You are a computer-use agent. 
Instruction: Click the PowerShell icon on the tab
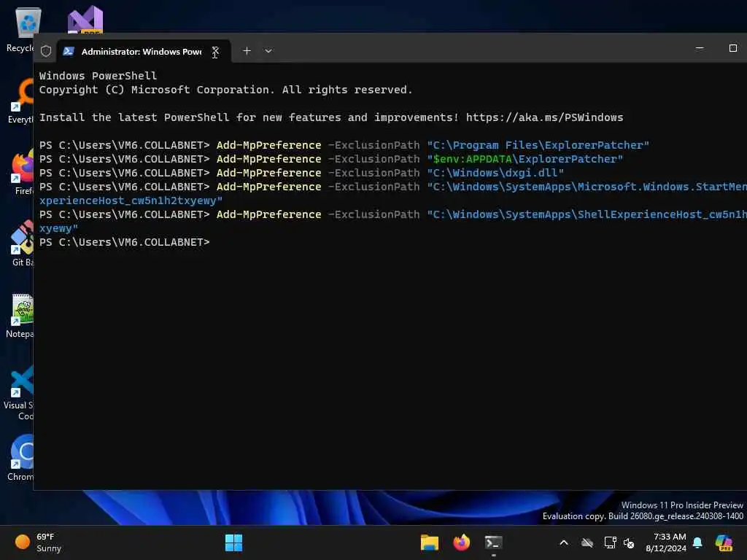[69, 51]
